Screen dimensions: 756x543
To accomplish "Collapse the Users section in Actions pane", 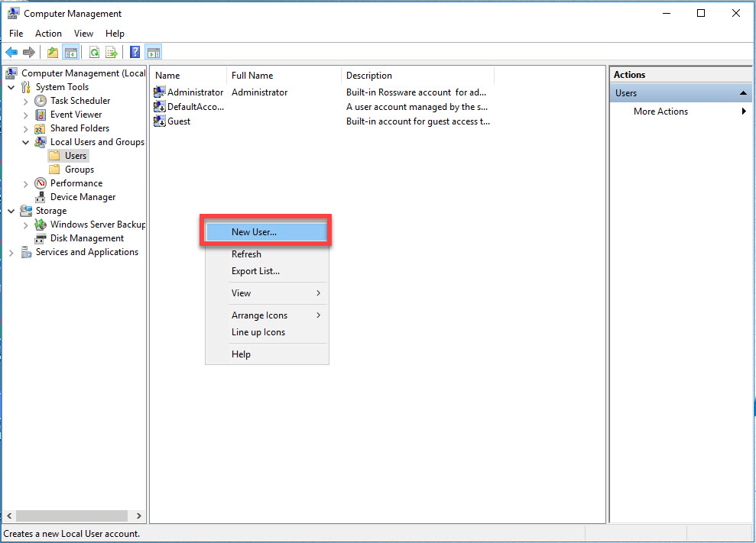I will pos(744,93).
